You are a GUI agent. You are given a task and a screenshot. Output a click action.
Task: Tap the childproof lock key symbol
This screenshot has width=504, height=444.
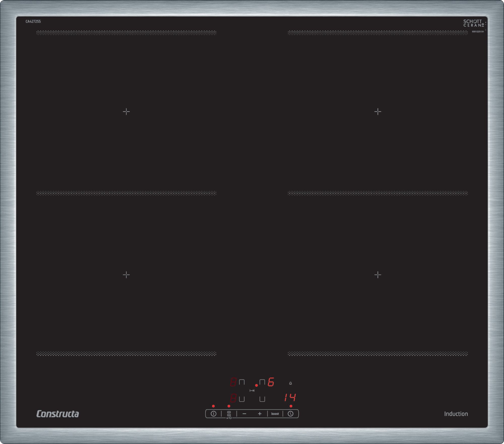(229, 418)
